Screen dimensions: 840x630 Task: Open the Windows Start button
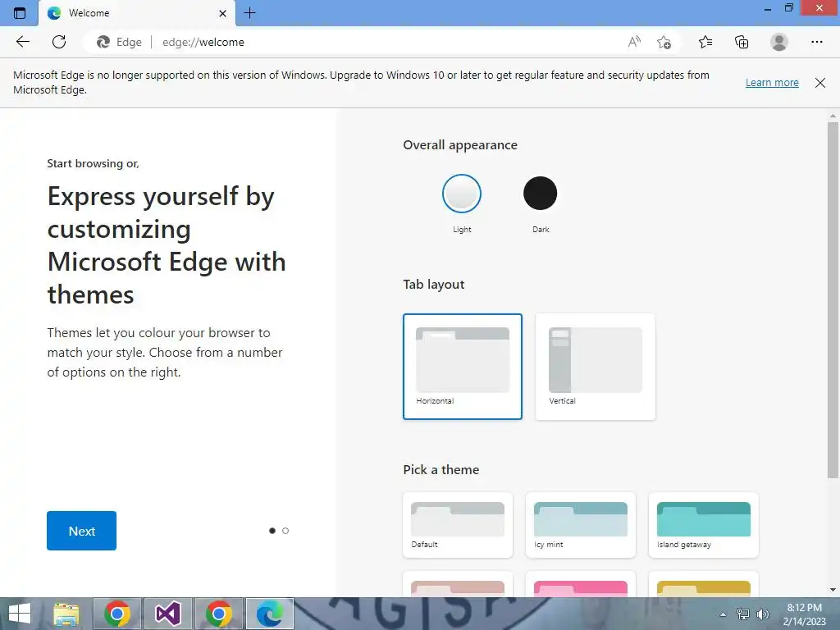[x=20, y=614]
